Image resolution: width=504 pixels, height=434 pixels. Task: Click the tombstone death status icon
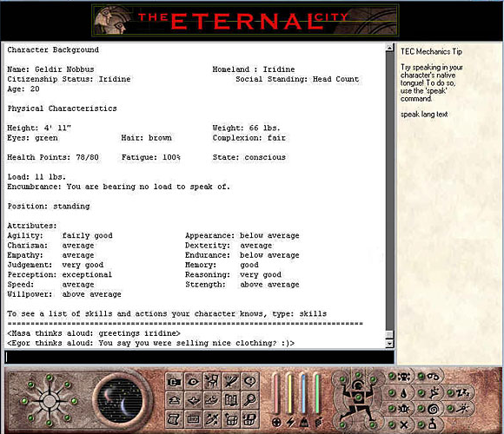pyautogui.click(x=433, y=424)
